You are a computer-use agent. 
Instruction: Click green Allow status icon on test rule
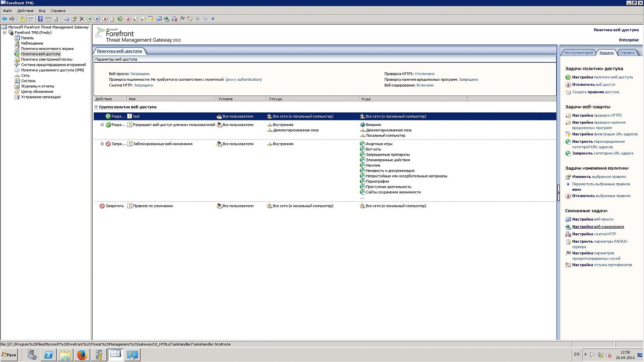[108, 116]
